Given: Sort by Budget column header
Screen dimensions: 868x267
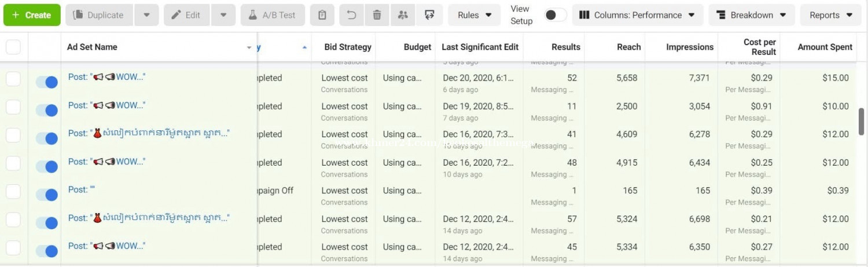Looking at the screenshot, I should click(417, 47).
